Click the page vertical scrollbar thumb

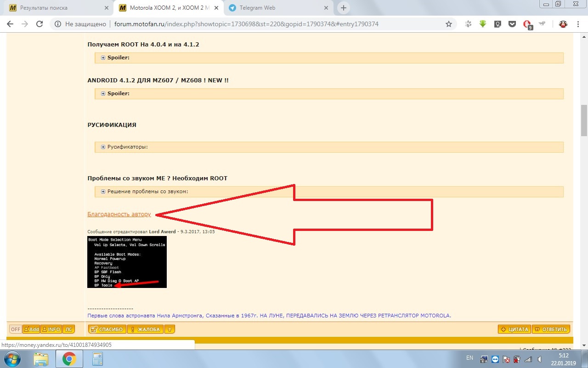click(x=584, y=120)
